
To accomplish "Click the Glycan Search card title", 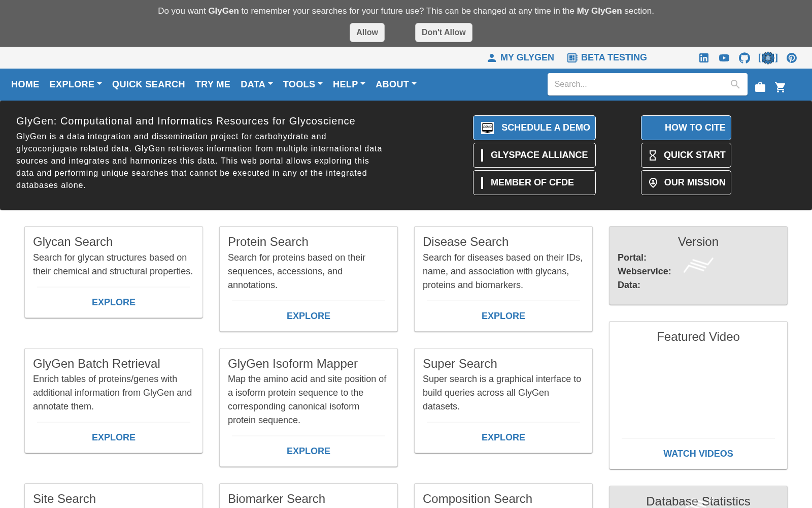I will [73, 242].
